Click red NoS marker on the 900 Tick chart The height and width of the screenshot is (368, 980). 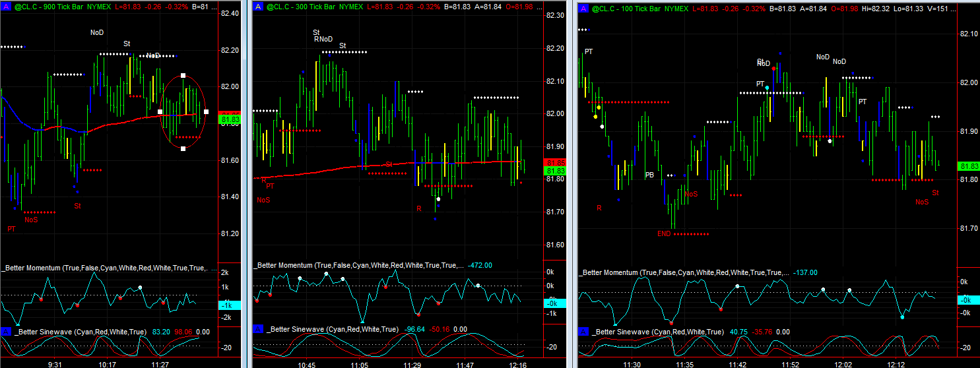pos(31,220)
